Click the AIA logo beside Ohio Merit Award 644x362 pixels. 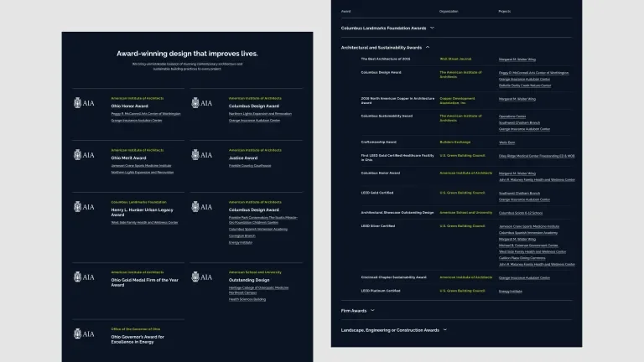tap(84, 155)
